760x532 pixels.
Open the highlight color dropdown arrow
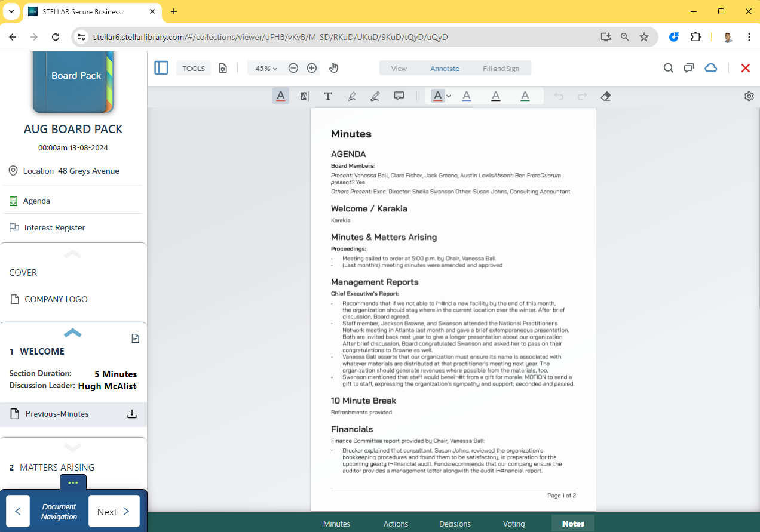(x=448, y=96)
